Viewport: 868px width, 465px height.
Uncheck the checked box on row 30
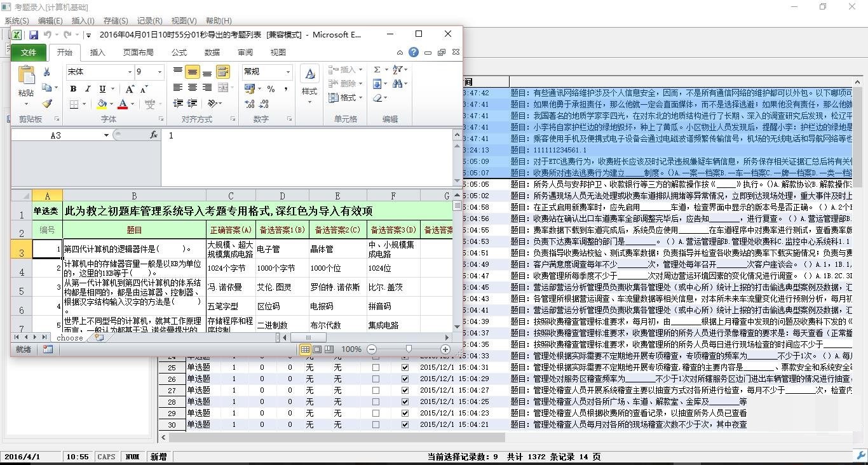point(405,424)
